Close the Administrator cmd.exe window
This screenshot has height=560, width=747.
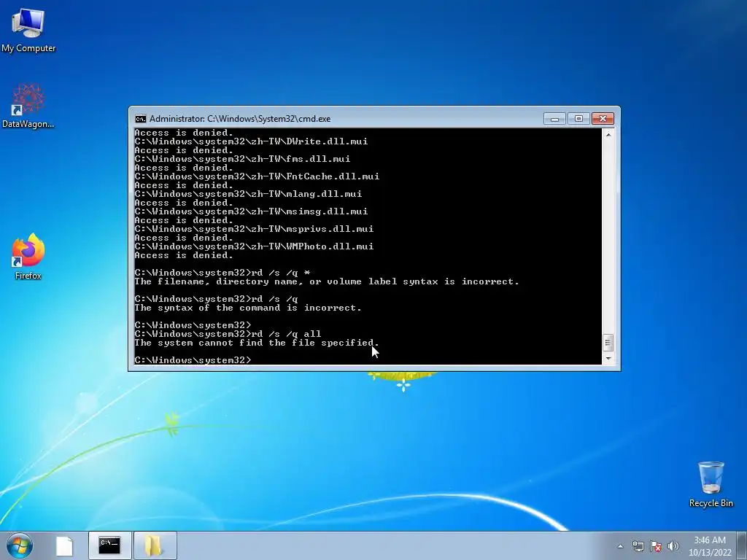603,119
